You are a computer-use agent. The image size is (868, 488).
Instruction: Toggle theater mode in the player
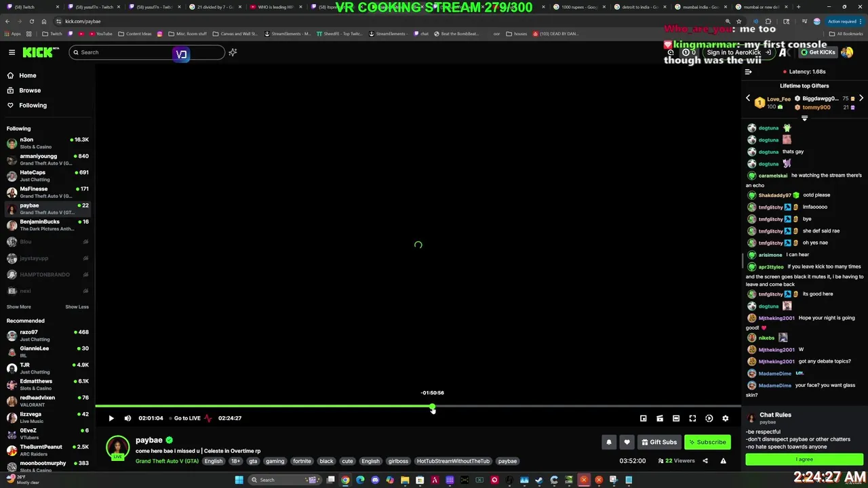pos(676,418)
